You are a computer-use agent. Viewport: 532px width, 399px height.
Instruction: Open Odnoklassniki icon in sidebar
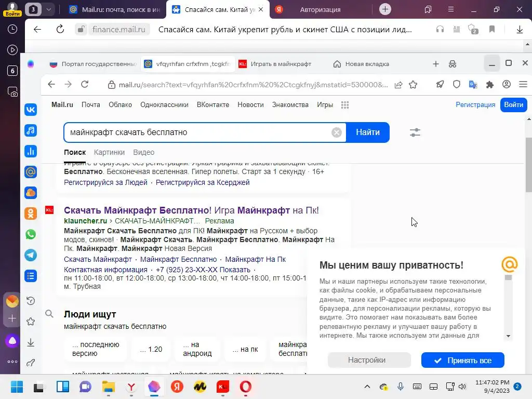pyautogui.click(x=31, y=214)
